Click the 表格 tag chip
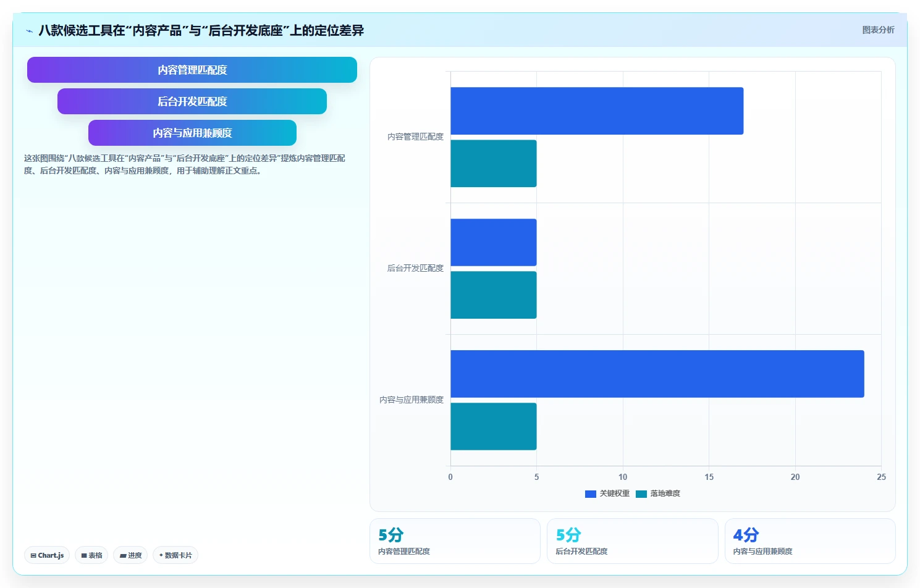 tap(91, 555)
